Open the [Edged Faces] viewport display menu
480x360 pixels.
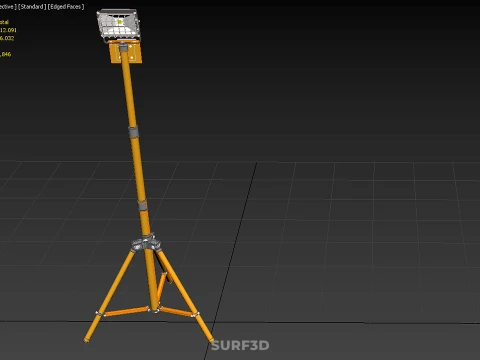tap(66, 6)
